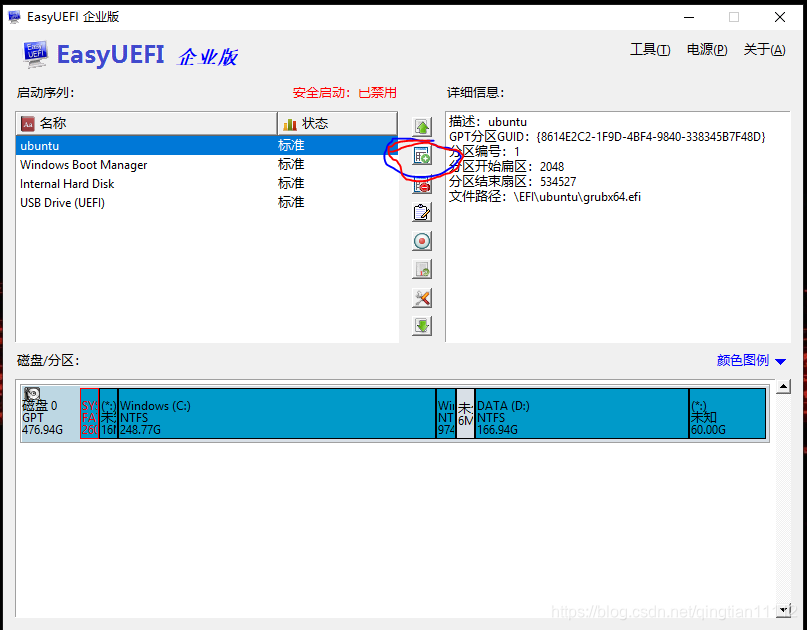The image size is (807, 630).
Task: Edit the selected boot entry
Action: [422, 213]
